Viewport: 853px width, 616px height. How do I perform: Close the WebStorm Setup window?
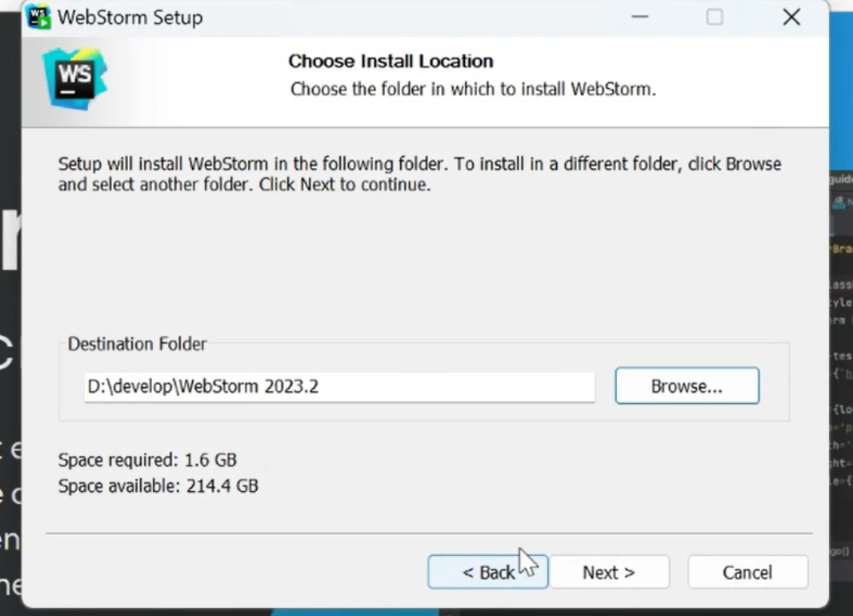pyautogui.click(x=791, y=17)
